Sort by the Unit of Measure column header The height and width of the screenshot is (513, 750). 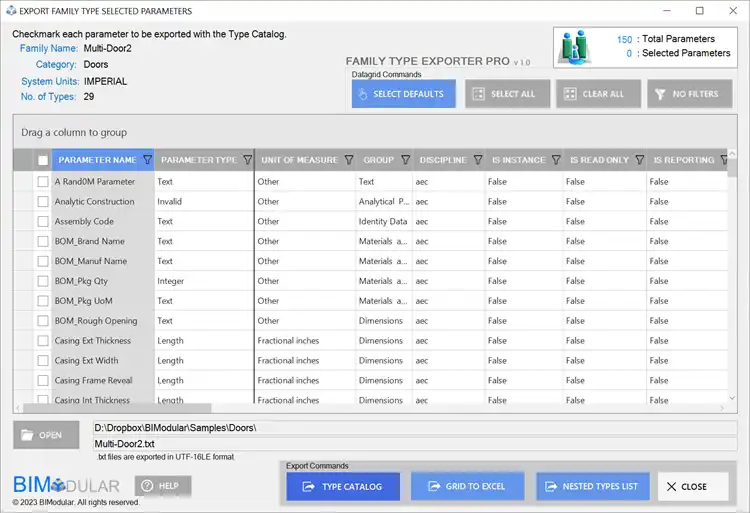[299, 160]
